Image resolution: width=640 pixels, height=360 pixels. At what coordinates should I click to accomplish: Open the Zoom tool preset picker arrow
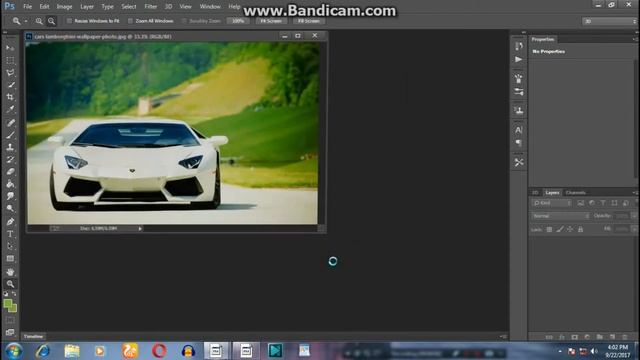coord(26,21)
